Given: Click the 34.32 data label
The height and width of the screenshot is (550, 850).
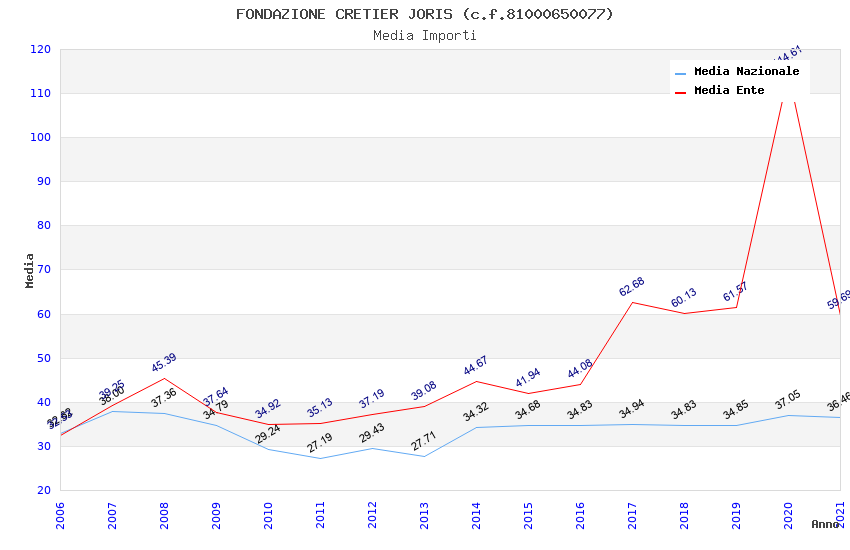Looking at the screenshot, I should pyautogui.click(x=476, y=411).
